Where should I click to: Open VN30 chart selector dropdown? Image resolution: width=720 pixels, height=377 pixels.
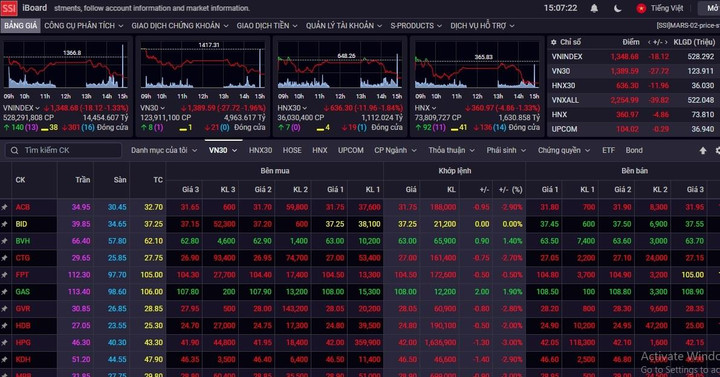152,108
